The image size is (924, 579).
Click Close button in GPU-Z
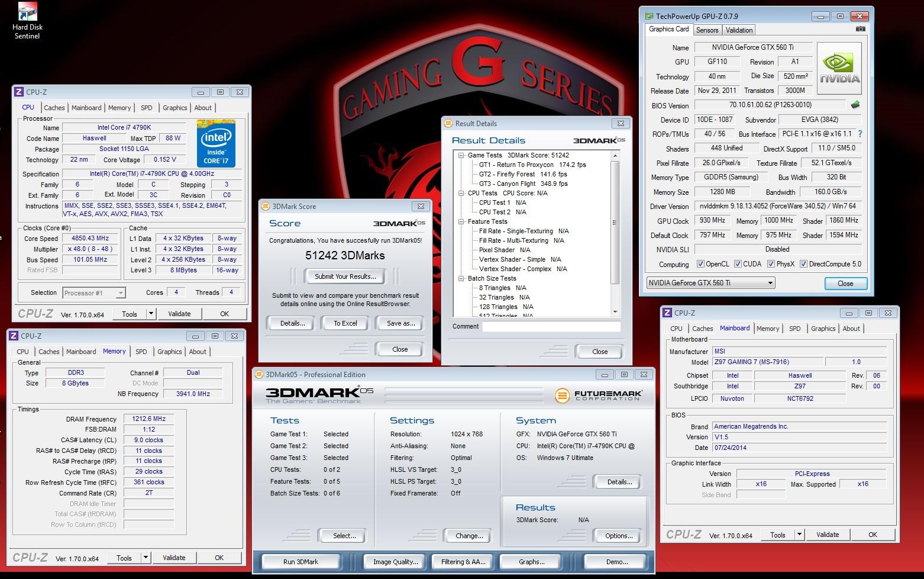pos(845,284)
